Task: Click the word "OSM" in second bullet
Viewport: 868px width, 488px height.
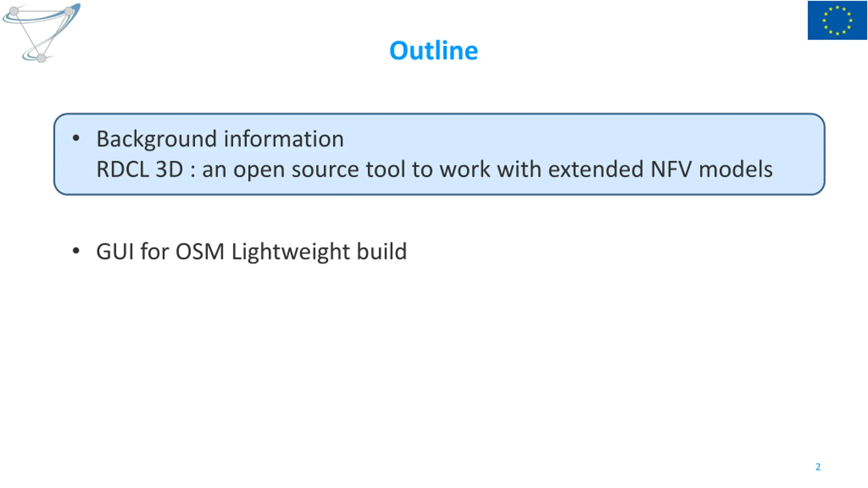Action: pos(200,251)
